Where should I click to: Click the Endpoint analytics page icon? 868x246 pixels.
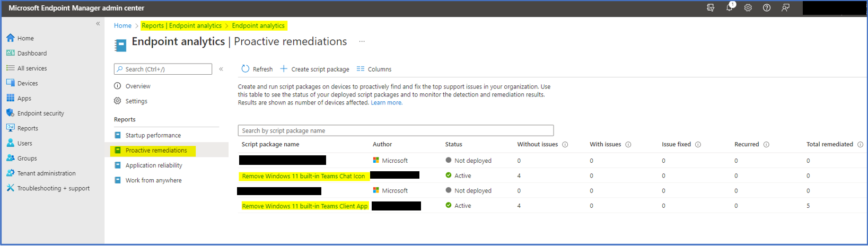pyautogui.click(x=121, y=45)
